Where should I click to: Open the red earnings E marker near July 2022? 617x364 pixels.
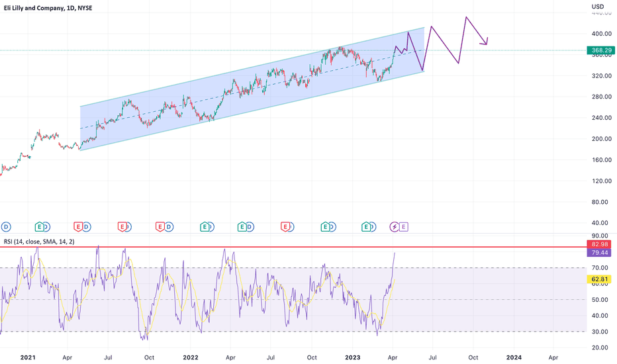(285, 226)
